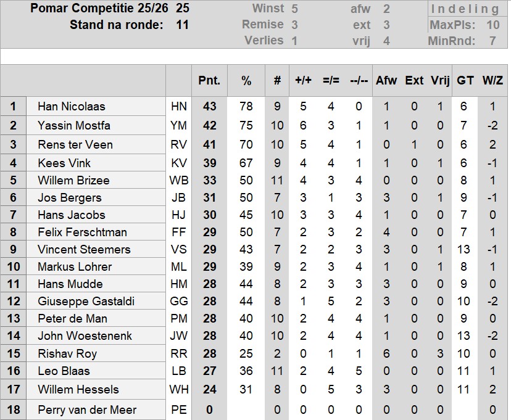Select the % column header
Viewport: 511px width, 420px height.
246,80
